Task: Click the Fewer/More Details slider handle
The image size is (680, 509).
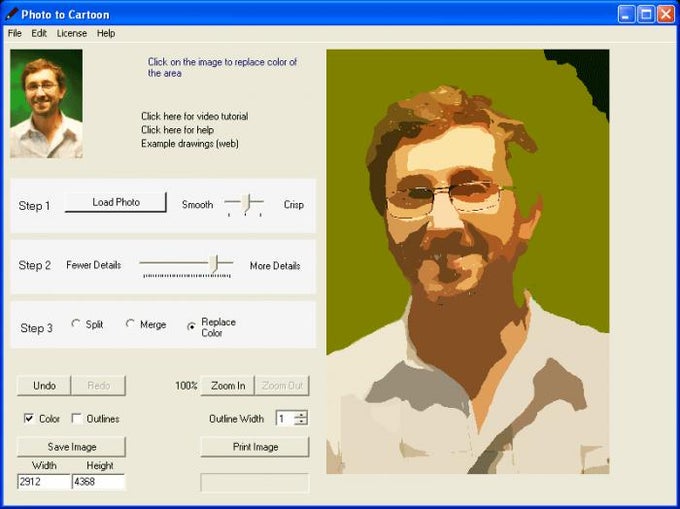Action: pos(214,263)
